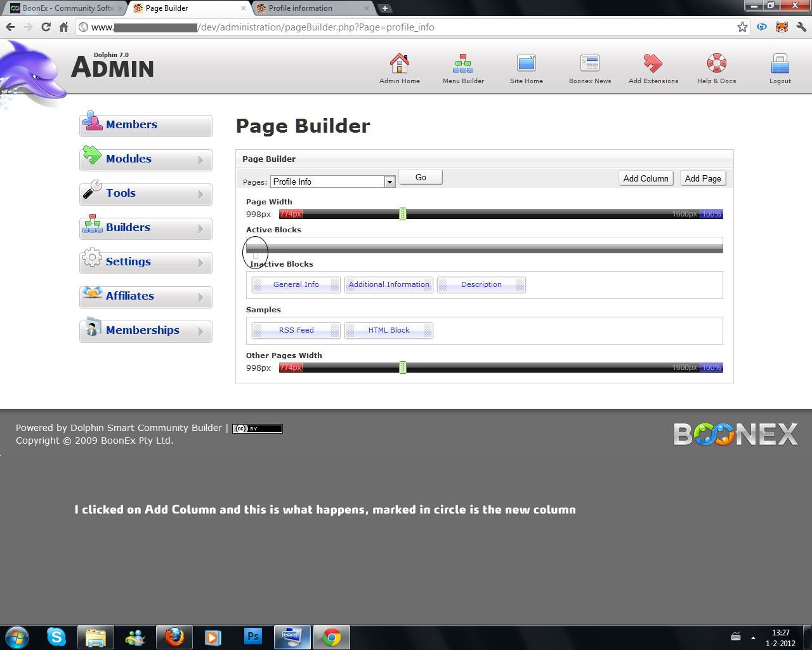Click the Page Width slider handle
The width and height of the screenshot is (812, 650).
coord(403,214)
